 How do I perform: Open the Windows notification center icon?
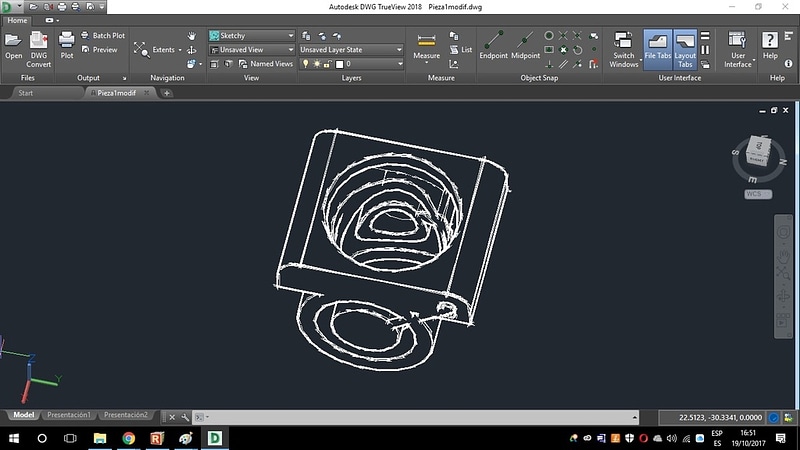pos(781,438)
